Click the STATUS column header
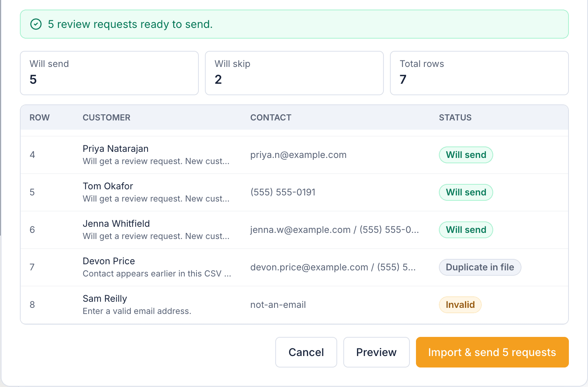 455,117
